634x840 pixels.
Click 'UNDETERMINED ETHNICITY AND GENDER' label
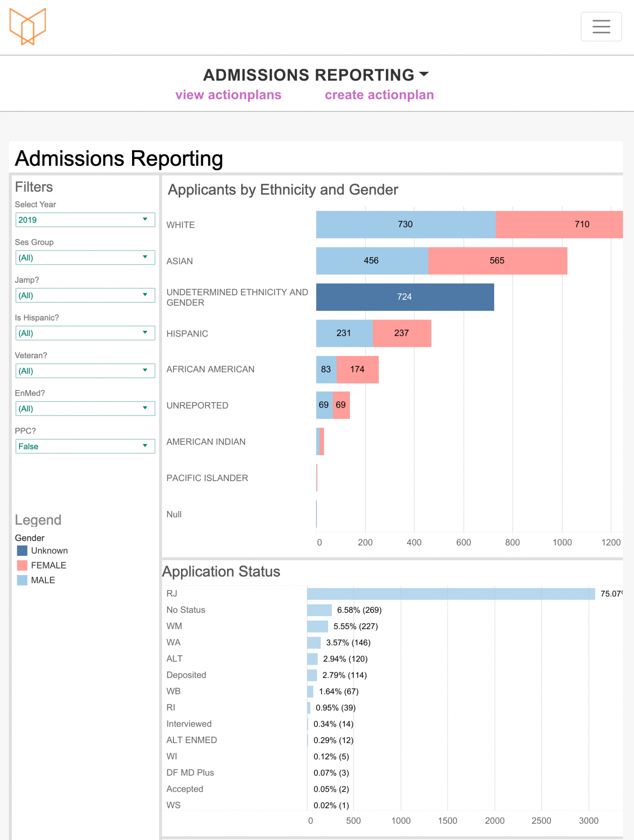point(237,297)
